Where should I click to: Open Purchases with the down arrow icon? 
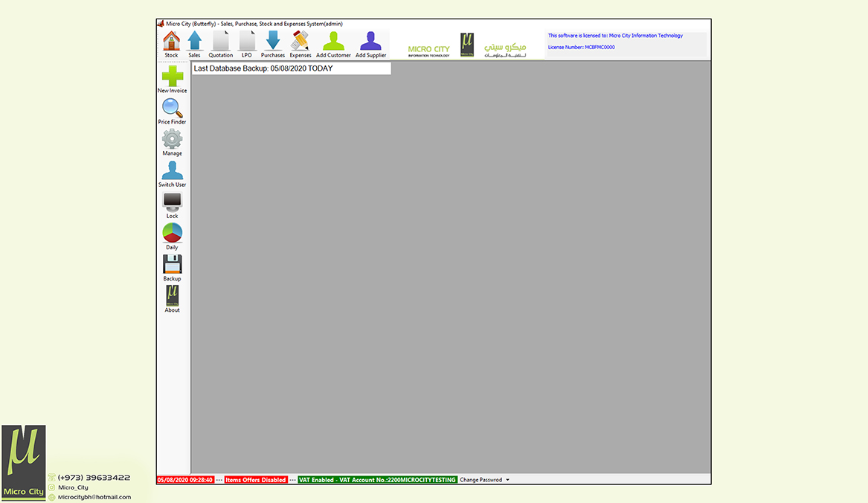[273, 45]
